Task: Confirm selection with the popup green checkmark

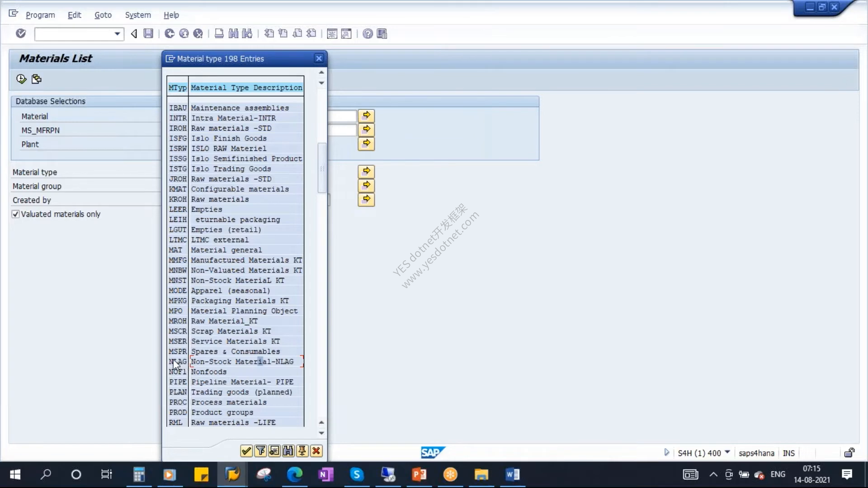Action: [246, 450]
